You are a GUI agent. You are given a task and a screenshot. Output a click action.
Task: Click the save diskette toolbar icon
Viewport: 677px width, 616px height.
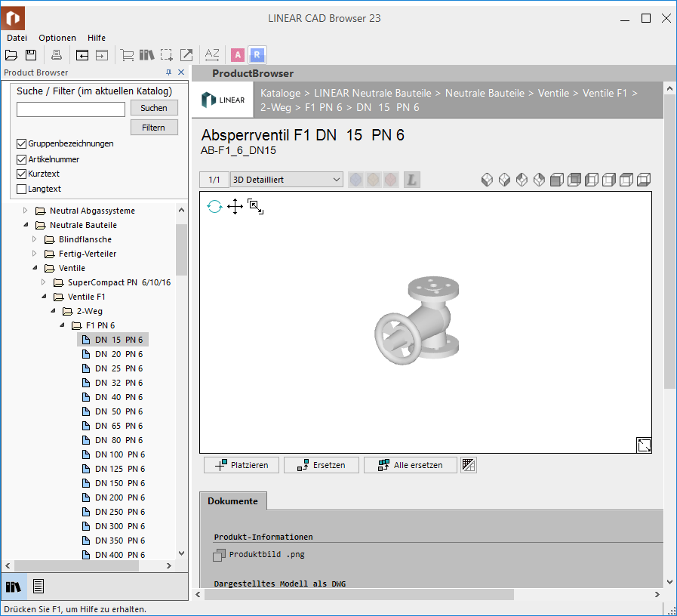coord(31,55)
